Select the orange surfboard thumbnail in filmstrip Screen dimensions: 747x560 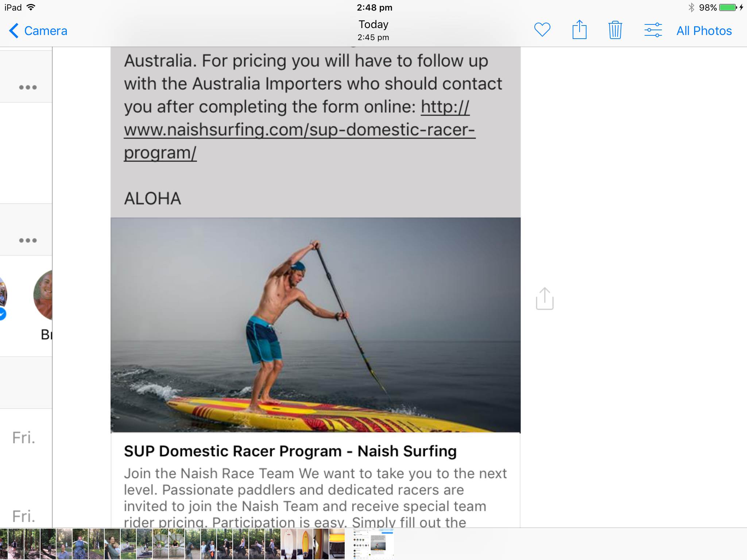tap(305, 544)
